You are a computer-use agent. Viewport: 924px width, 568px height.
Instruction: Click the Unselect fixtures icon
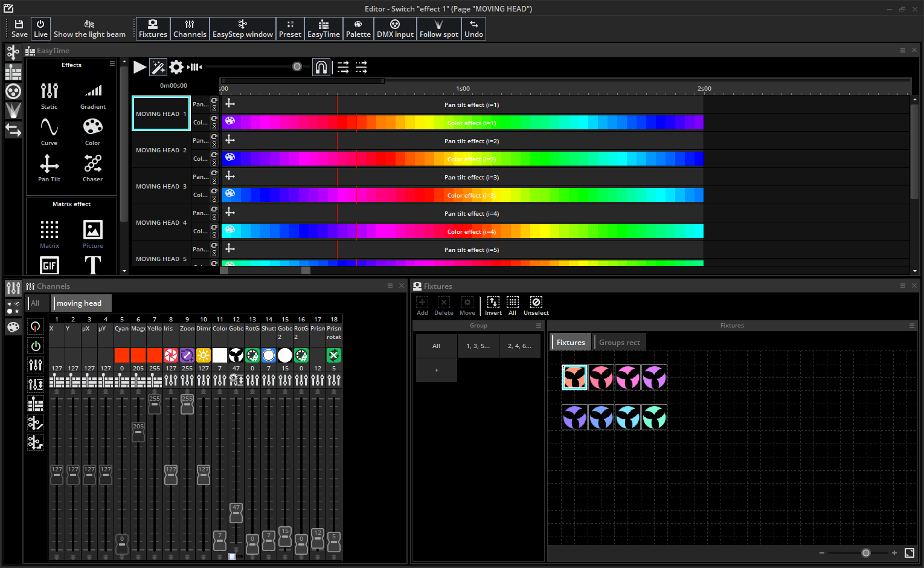[x=536, y=303]
